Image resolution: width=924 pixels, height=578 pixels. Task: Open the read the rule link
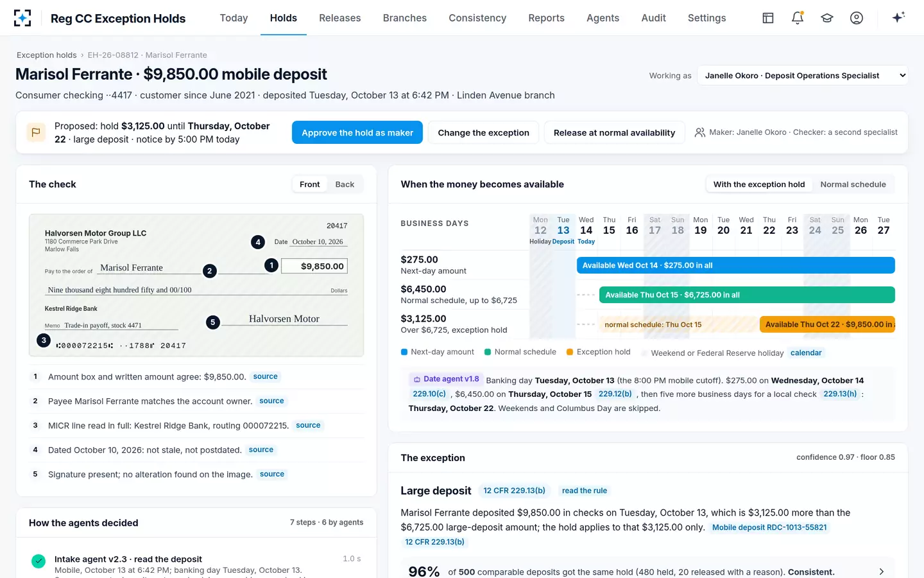pos(585,491)
